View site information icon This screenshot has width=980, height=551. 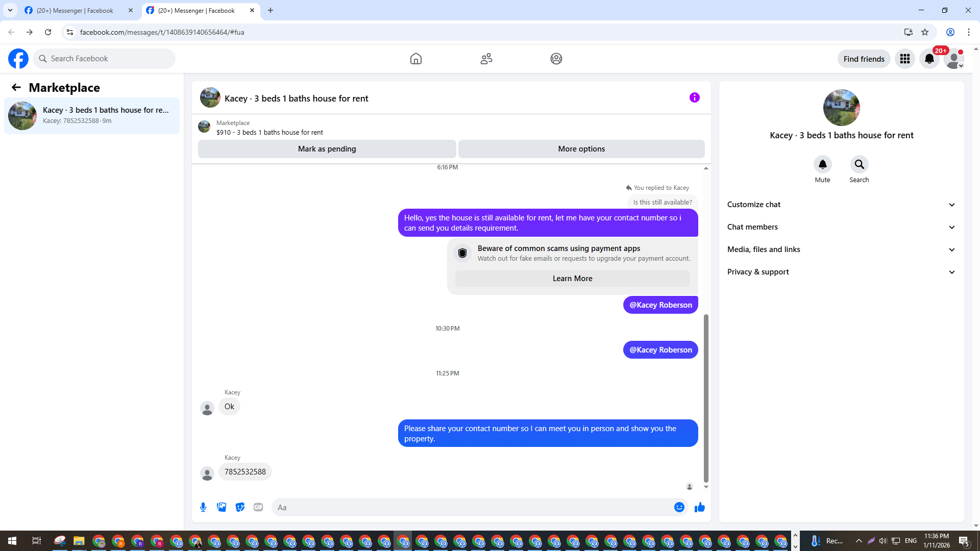click(70, 32)
